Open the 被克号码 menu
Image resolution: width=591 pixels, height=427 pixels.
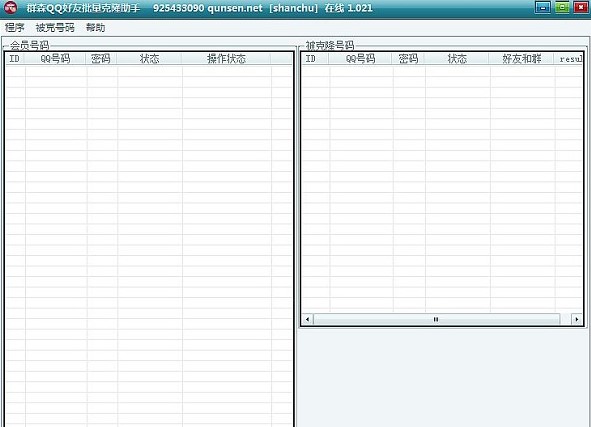[x=55, y=28]
